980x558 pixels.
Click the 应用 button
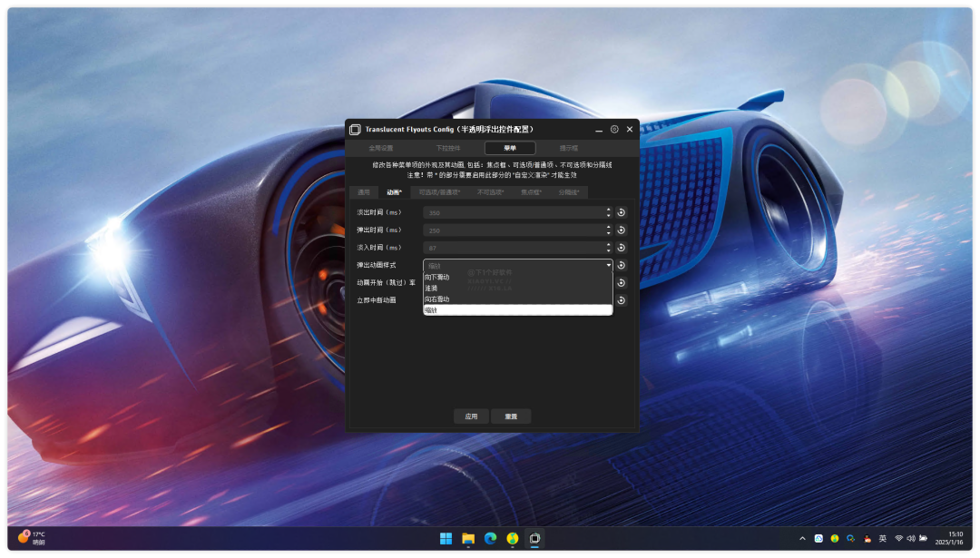click(x=471, y=416)
